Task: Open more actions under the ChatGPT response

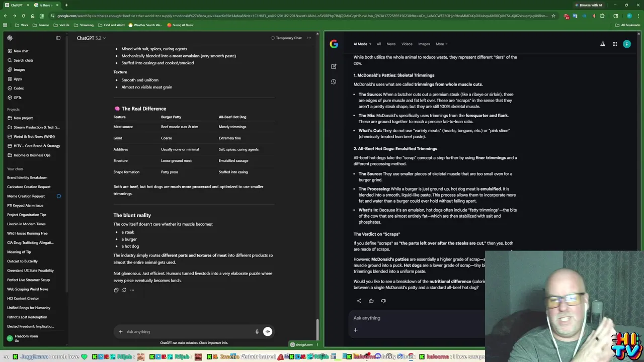Action: (132, 290)
